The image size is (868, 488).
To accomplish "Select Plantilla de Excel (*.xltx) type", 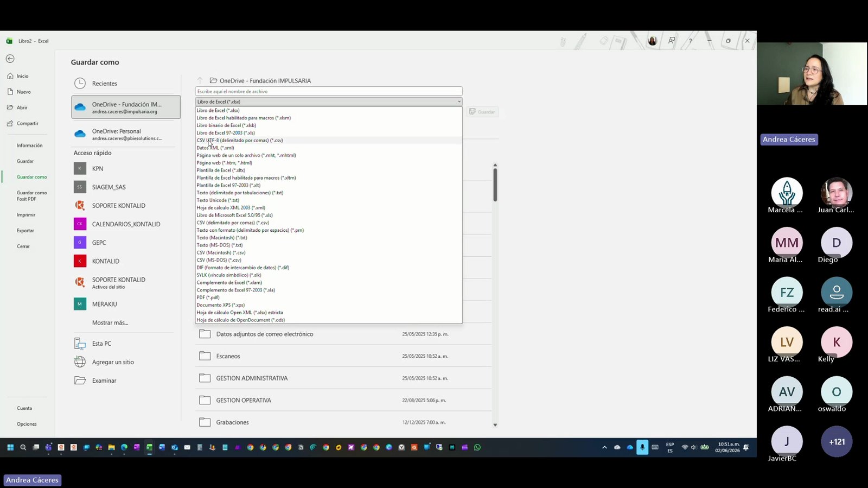I will coord(329,170).
